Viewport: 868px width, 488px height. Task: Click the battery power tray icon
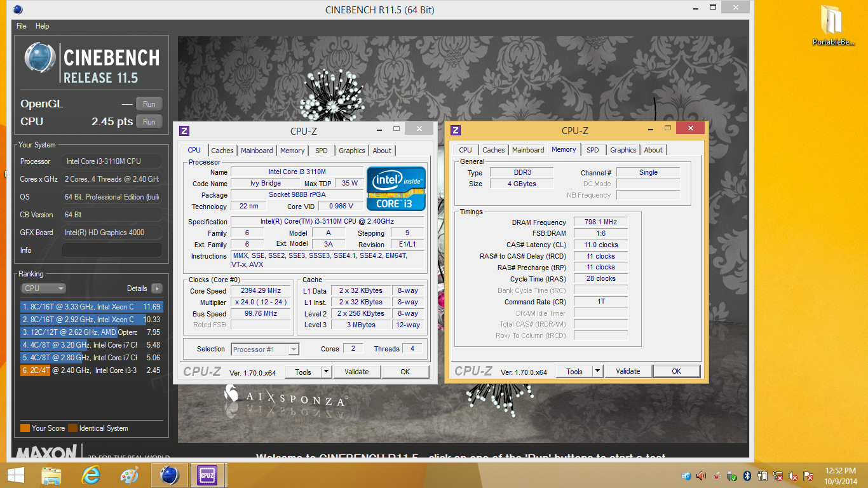point(763,475)
